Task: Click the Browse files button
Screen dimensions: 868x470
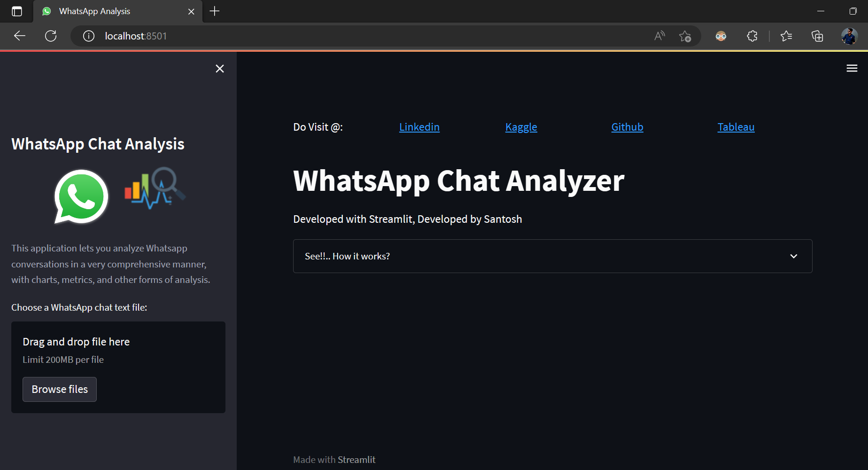Action: (x=60, y=389)
